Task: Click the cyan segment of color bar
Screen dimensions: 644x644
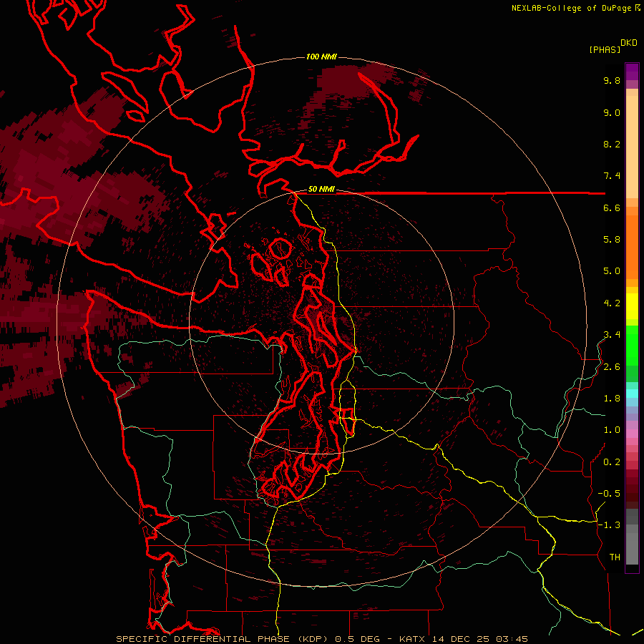Action: [632, 394]
